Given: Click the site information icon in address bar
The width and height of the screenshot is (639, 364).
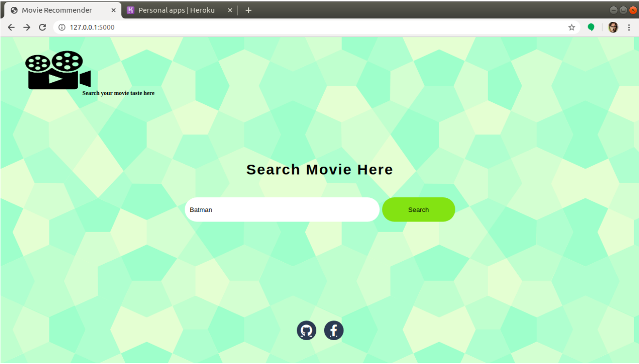Looking at the screenshot, I should [x=61, y=27].
